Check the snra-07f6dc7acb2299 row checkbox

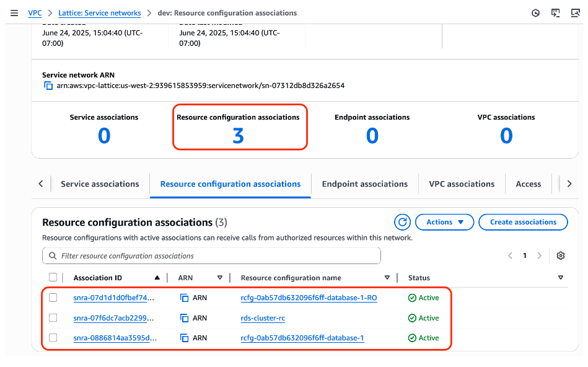coord(53,318)
